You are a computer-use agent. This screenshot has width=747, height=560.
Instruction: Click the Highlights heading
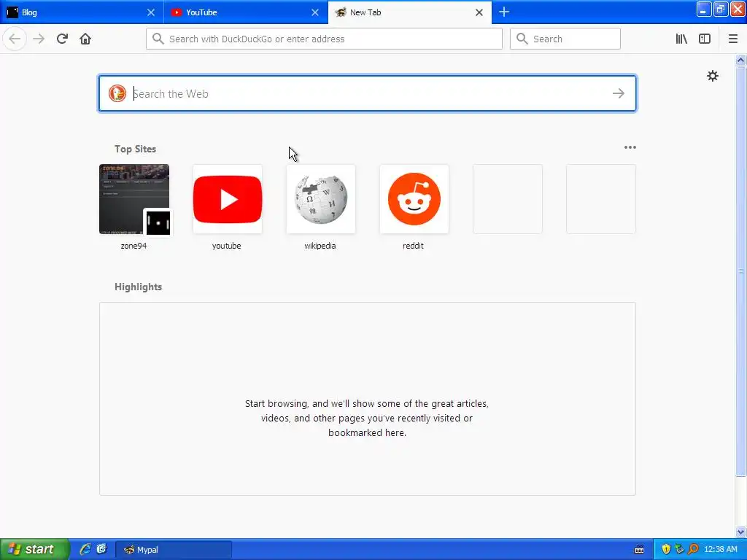138,287
